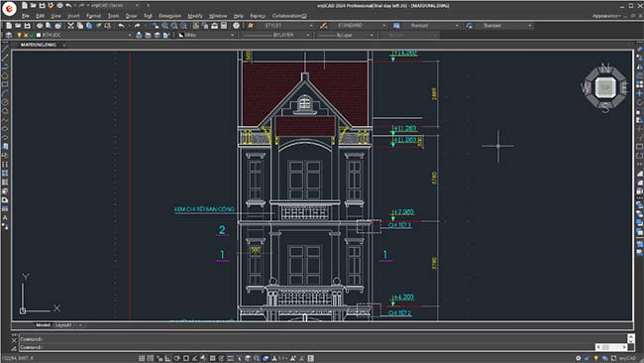
Task: Toggle object snap square icon in status bar
Action: (x=186, y=358)
